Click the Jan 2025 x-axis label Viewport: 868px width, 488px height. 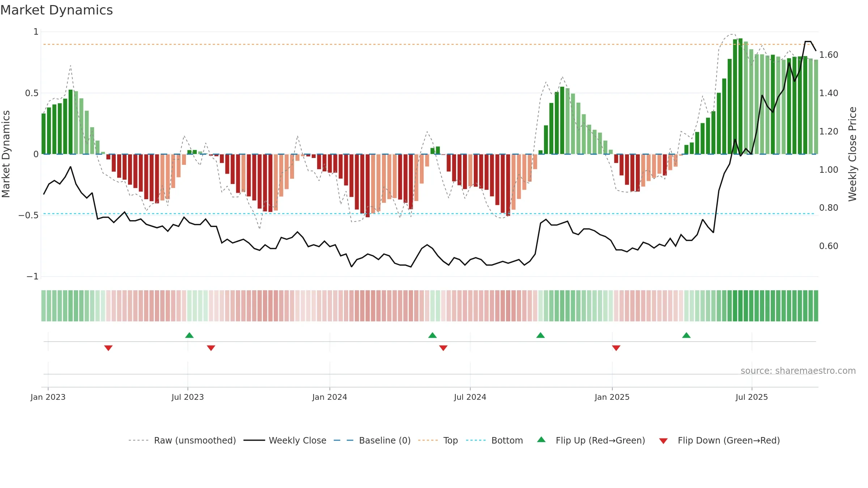(612, 397)
